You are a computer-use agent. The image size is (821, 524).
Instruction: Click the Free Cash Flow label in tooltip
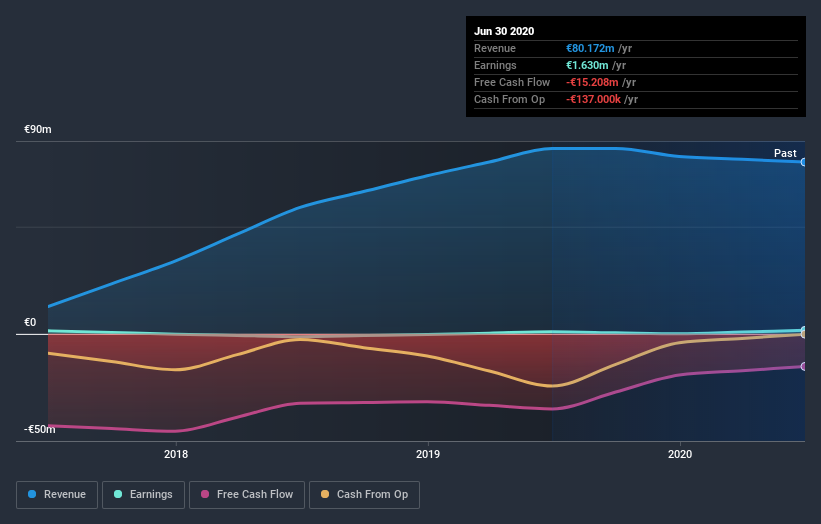[x=512, y=82]
